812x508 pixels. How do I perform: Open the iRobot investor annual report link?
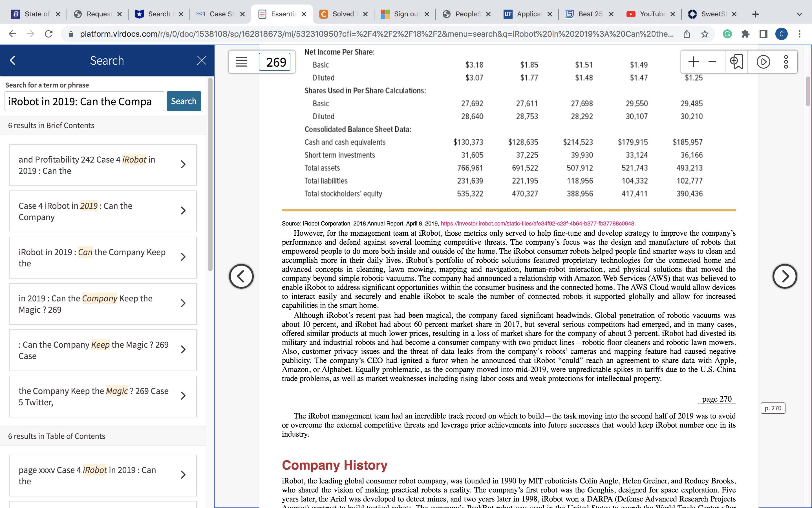pos(537,224)
